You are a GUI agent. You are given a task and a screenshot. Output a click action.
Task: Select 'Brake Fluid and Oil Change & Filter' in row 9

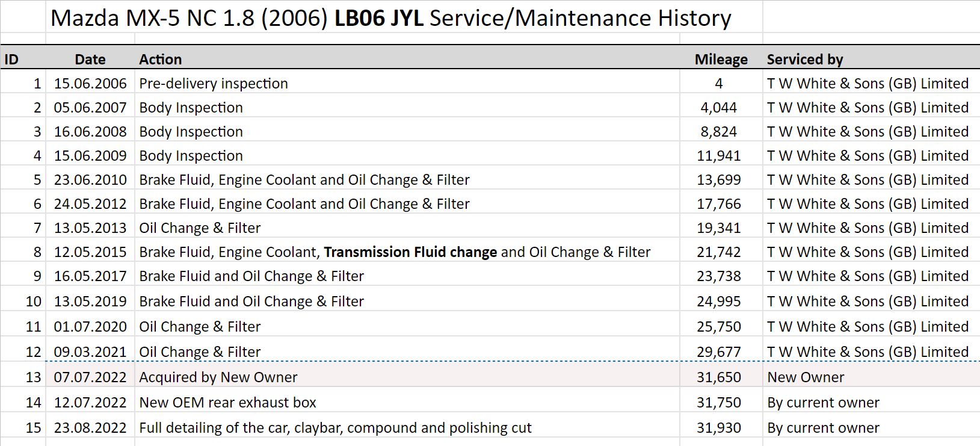pyautogui.click(x=407, y=276)
